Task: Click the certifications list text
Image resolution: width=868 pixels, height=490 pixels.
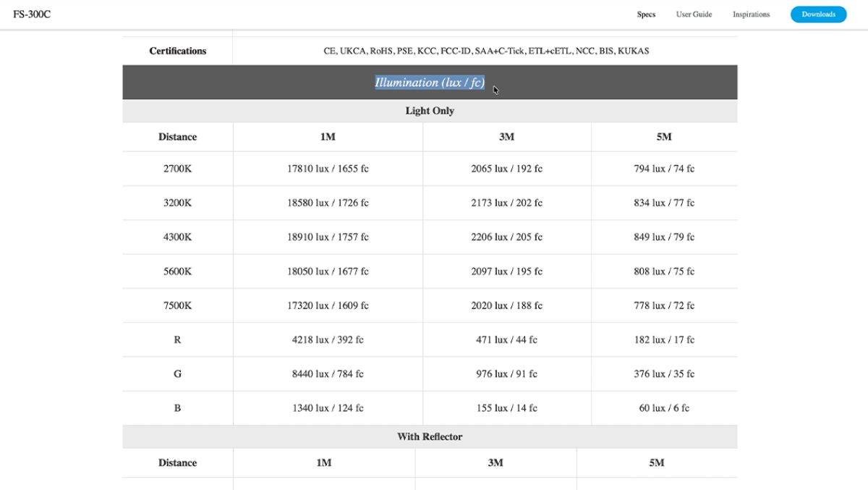Action: pos(486,51)
